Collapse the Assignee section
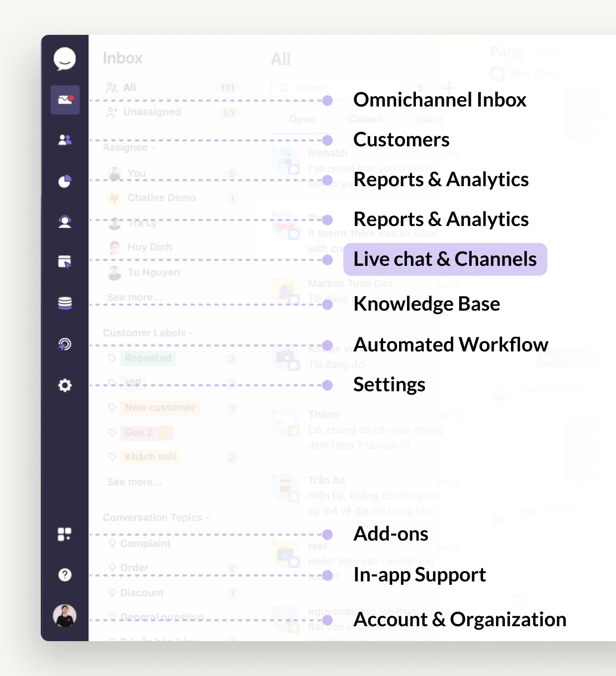The height and width of the screenshot is (676, 616). click(129, 148)
